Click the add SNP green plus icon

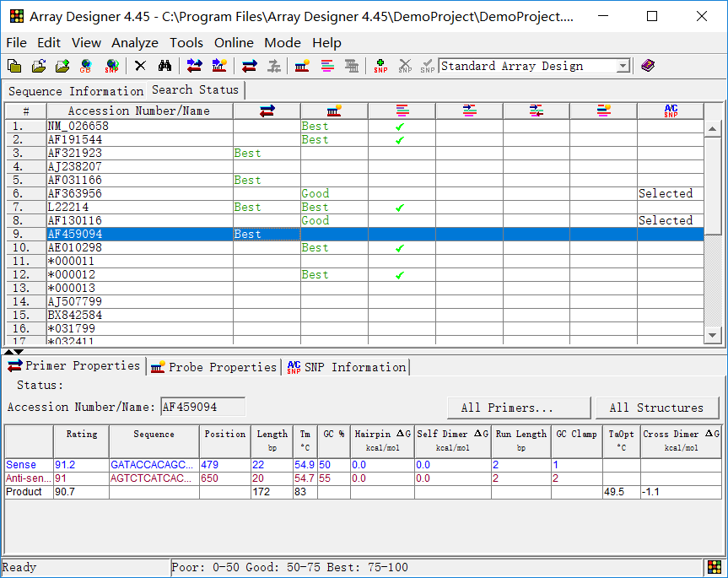(x=380, y=66)
